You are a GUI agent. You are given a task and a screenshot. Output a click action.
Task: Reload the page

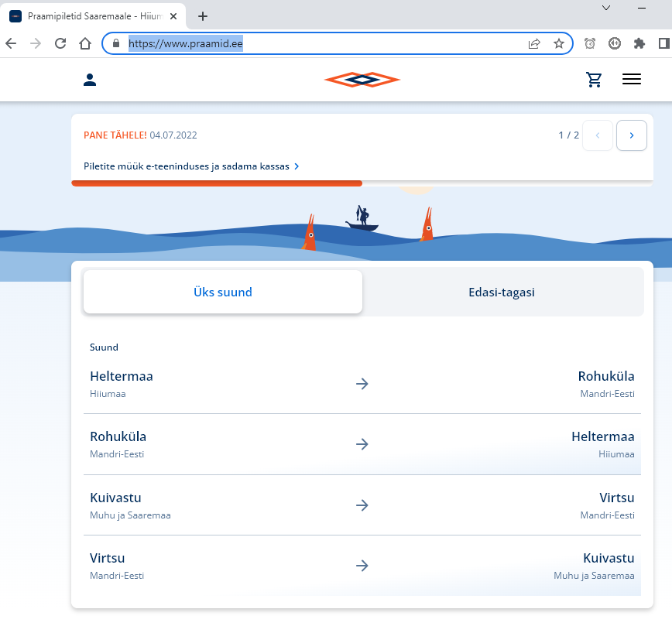[60, 44]
